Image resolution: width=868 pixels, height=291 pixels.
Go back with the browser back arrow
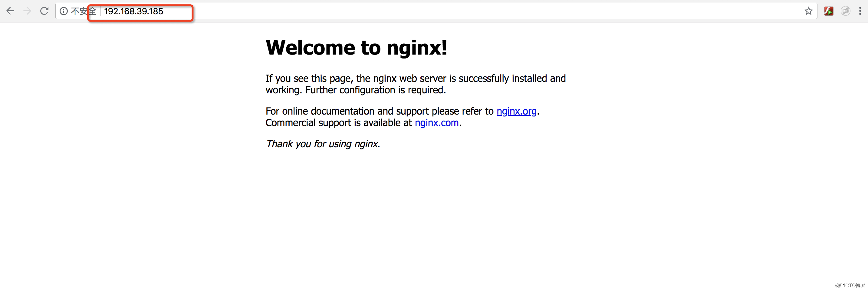click(x=11, y=11)
